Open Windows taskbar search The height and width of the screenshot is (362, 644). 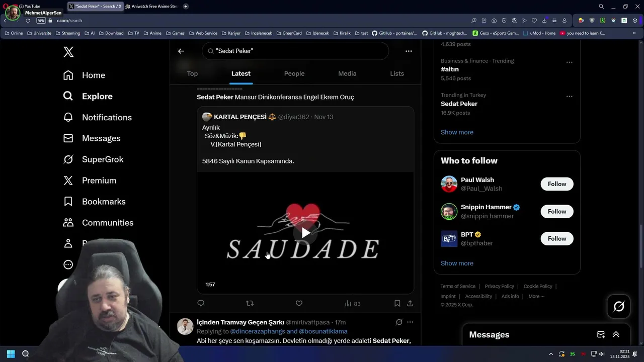click(26, 353)
